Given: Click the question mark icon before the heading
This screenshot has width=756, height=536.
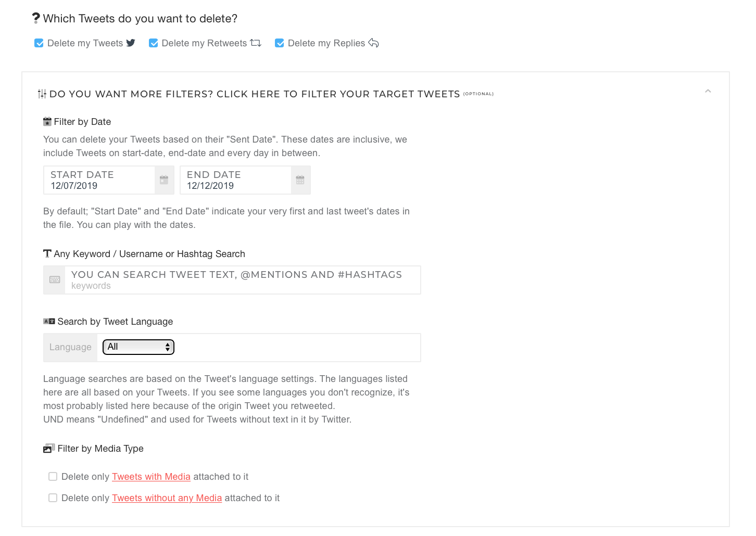Looking at the screenshot, I should tap(35, 17).
